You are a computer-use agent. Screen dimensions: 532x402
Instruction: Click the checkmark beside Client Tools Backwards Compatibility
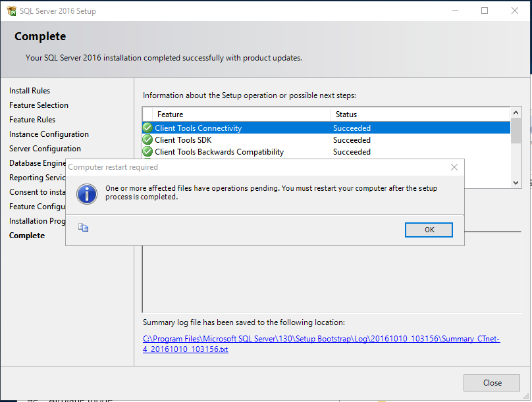[x=147, y=151]
